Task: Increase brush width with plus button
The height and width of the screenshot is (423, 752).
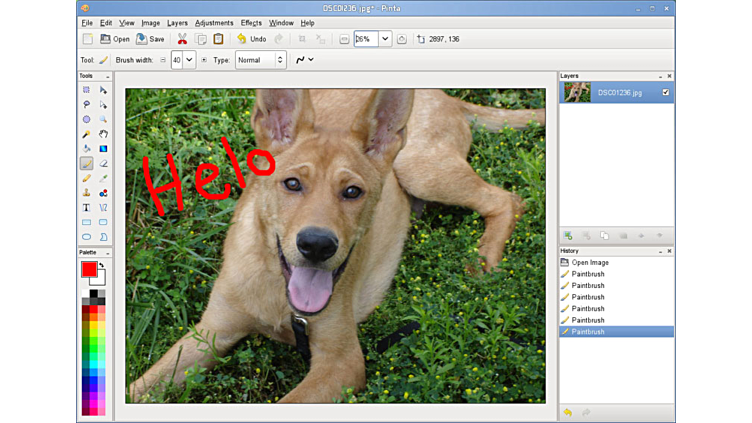Action: pos(204,60)
